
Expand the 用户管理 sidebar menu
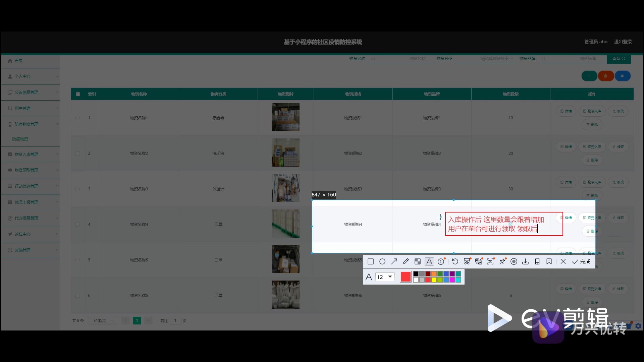point(30,108)
